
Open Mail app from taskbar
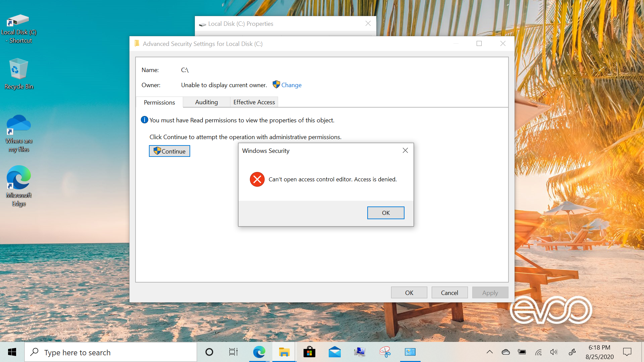(334, 352)
